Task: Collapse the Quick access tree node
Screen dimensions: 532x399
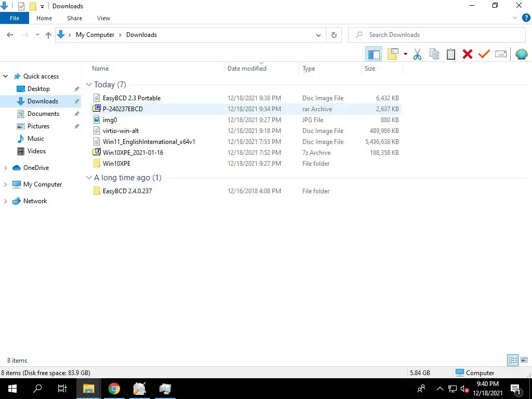Action: [5, 76]
